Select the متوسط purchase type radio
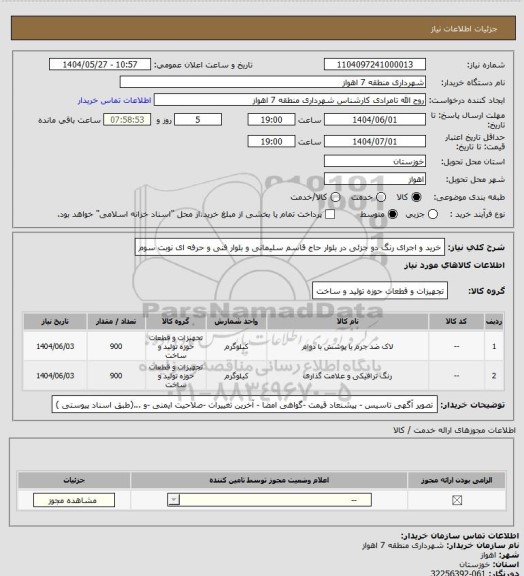This screenshot has height=576, width=524. tap(393, 214)
